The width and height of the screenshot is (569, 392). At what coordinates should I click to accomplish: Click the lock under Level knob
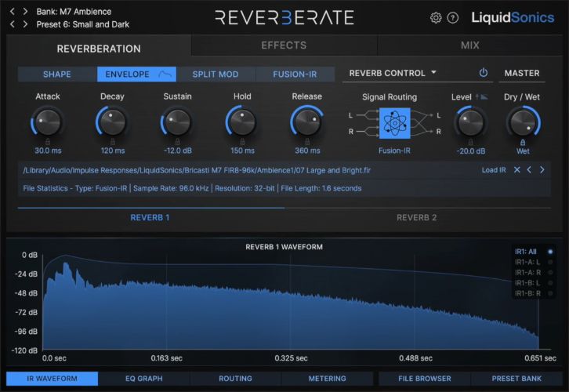tap(471, 142)
